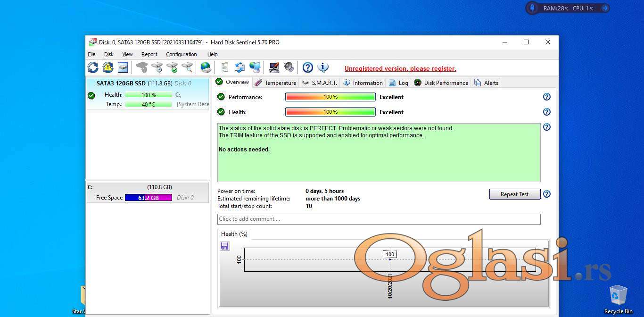Open the Configuration menu
The image size is (644, 317).
181,54
